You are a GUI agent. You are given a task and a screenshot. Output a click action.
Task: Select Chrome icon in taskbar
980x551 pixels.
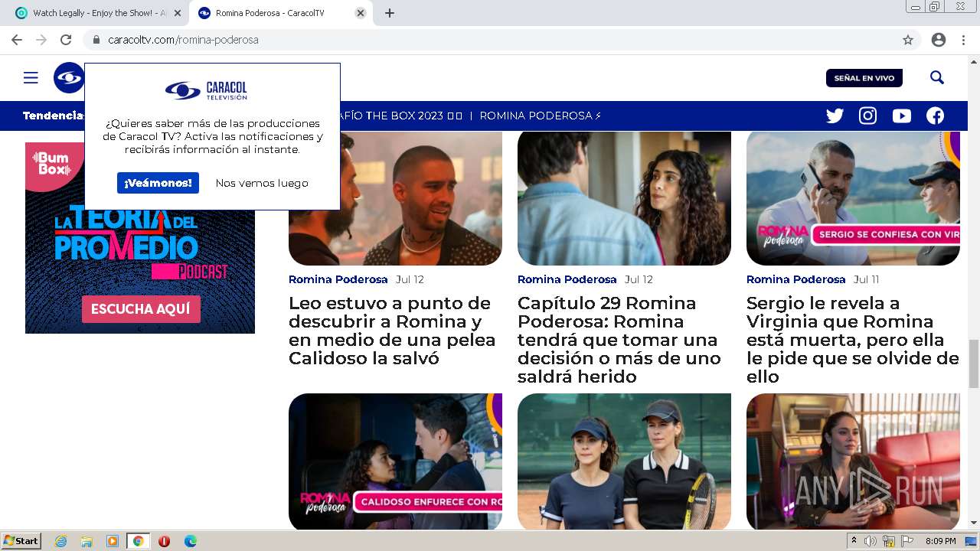[139, 541]
